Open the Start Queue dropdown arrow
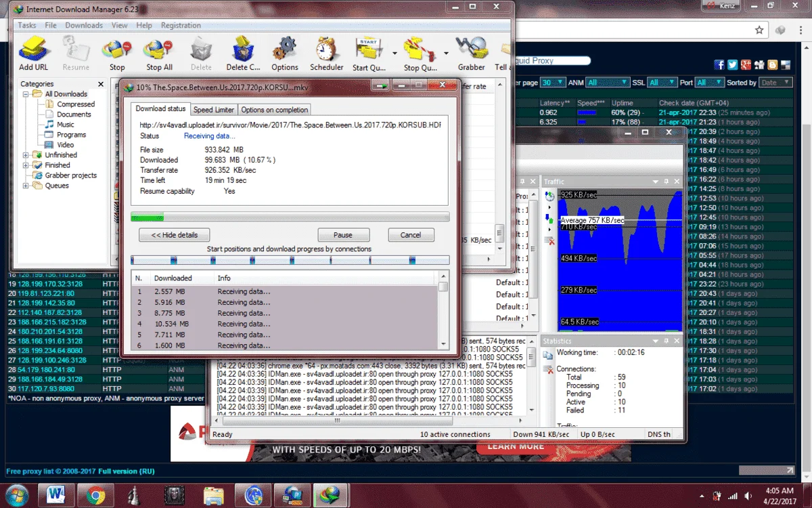The height and width of the screenshot is (508, 812). (394, 53)
